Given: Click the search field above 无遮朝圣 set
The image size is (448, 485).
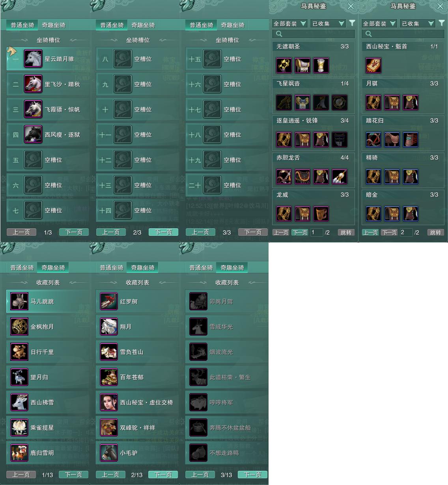Looking at the screenshot, I should click(x=314, y=34).
